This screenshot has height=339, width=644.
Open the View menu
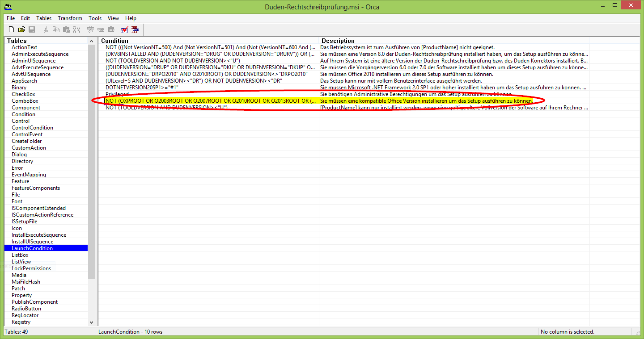[113, 18]
